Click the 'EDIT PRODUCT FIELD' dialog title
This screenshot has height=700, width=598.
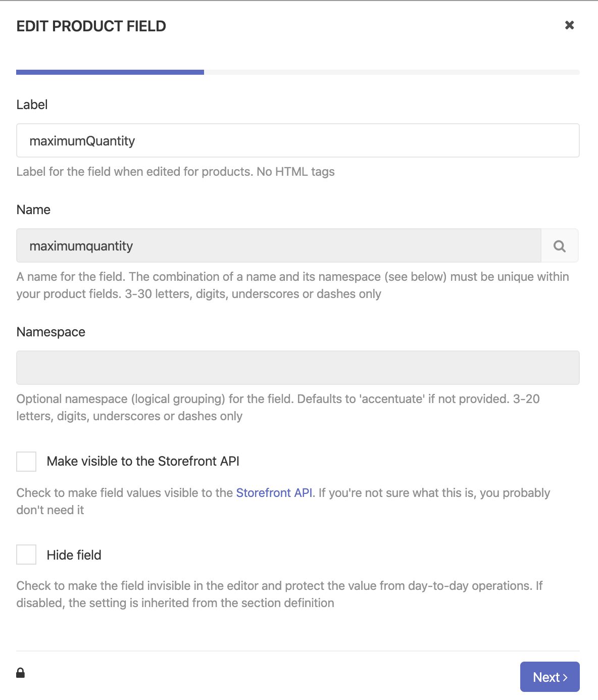(91, 26)
